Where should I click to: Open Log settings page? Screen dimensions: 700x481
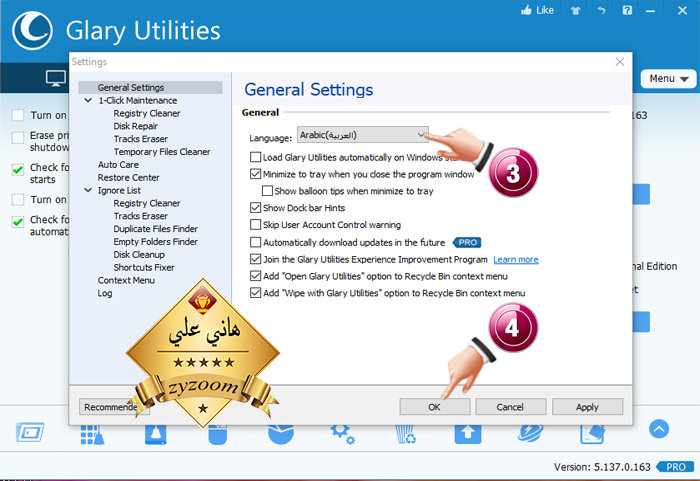point(105,293)
